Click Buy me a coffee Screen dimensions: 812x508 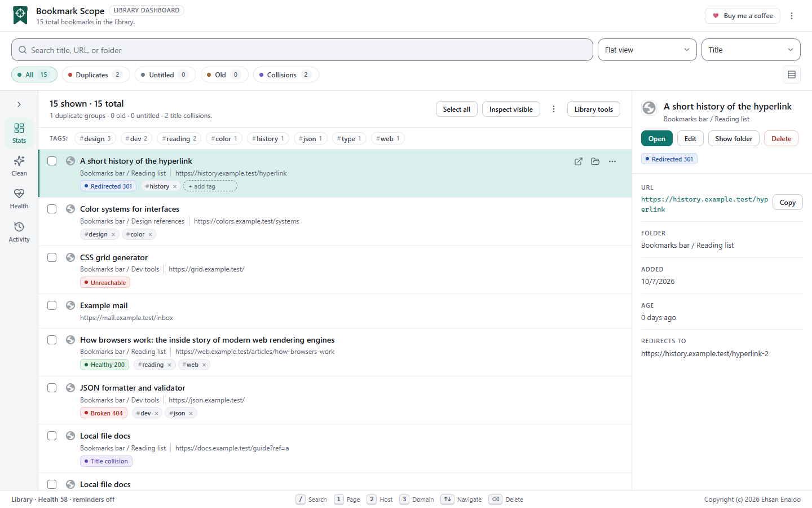click(743, 16)
